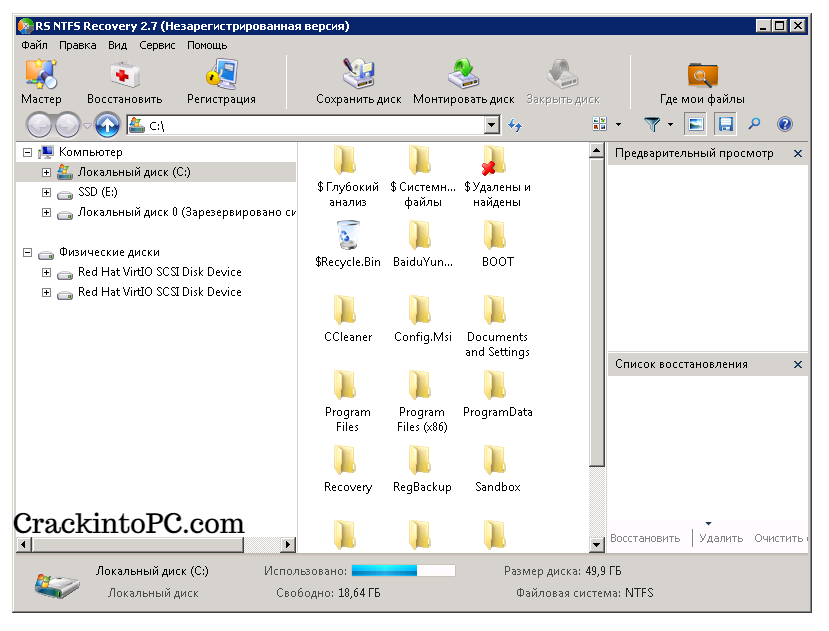Open navigation history dropdown arrow
829x631 pixels.
point(87,126)
